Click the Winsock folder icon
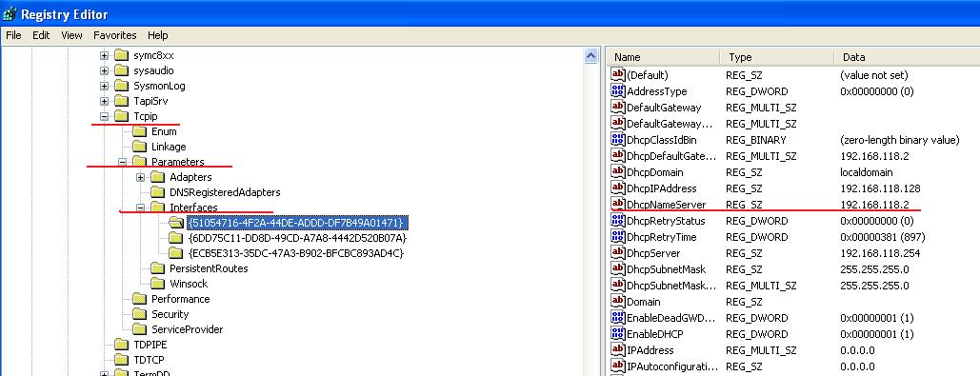This screenshot has height=376, width=980. (x=158, y=284)
